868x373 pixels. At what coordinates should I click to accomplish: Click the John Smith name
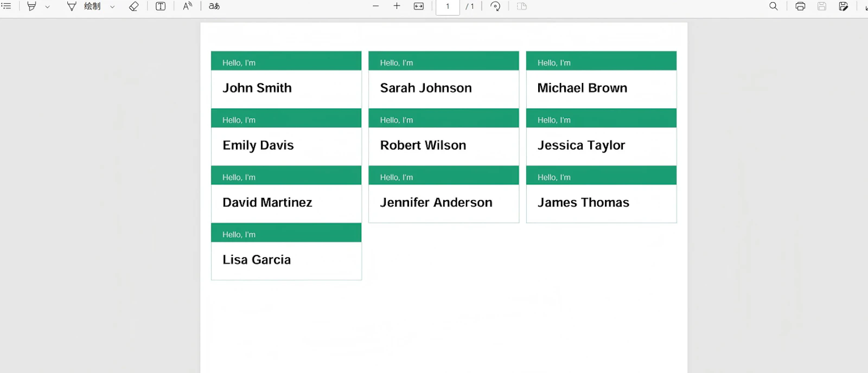click(257, 88)
